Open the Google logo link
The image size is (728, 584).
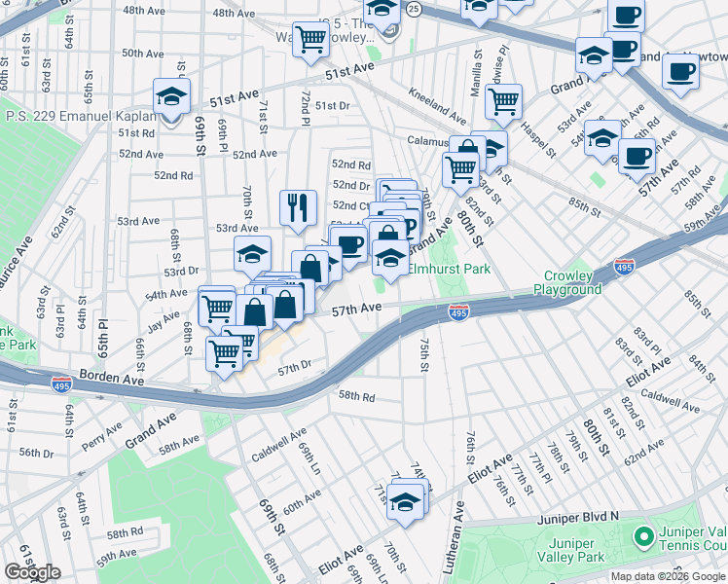(32, 572)
